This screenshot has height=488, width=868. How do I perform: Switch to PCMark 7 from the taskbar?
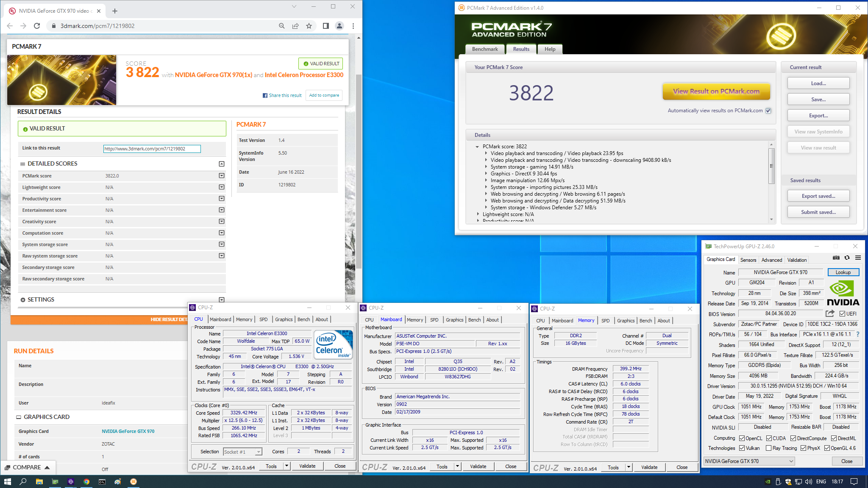click(134, 482)
